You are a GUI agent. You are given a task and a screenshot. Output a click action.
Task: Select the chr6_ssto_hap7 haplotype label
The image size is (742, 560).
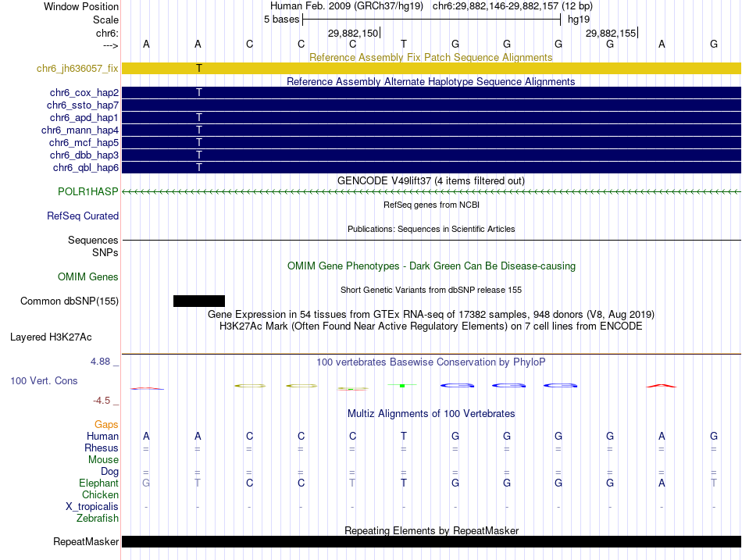click(x=83, y=105)
